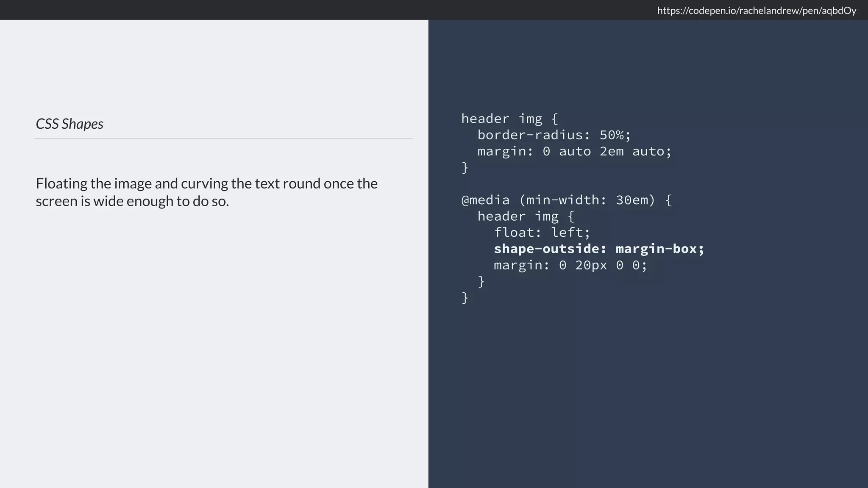Viewport: 868px width, 488px height.
Task: Click header img selector inside media query
Action: coord(526,216)
